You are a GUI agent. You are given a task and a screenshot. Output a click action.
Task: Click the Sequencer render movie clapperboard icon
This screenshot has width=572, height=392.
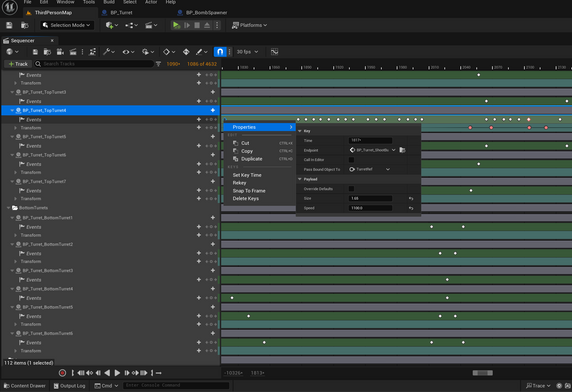click(73, 52)
